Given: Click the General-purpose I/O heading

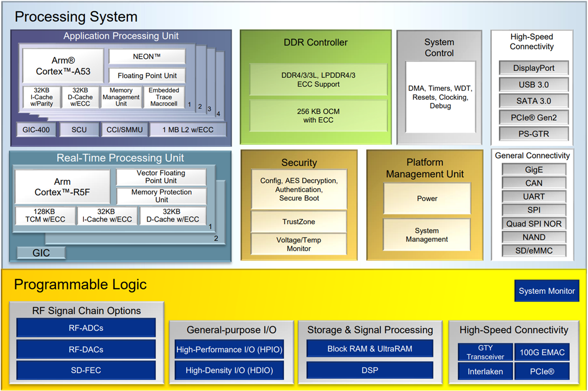Looking at the screenshot, I should (x=232, y=330).
